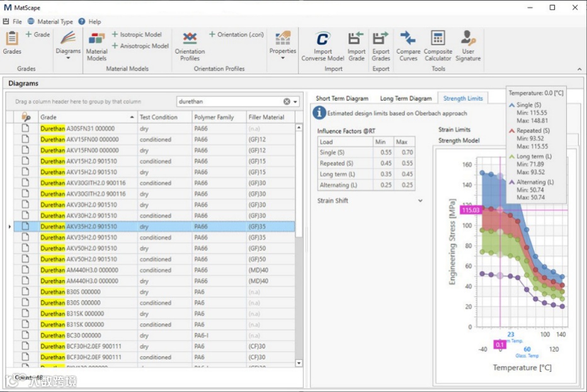Click the Single (S) legend marker
The image size is (587, 392).
[x=512, y=105]
